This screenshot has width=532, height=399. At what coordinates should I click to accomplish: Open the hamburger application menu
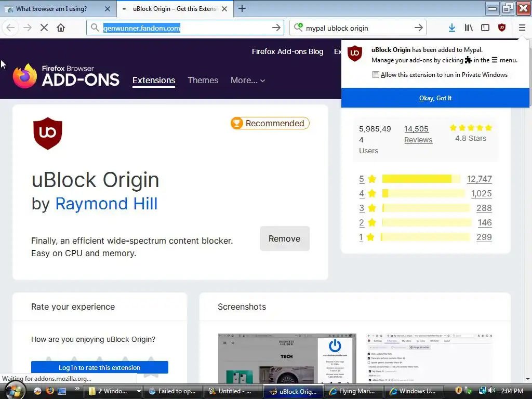tap(522, 28)
